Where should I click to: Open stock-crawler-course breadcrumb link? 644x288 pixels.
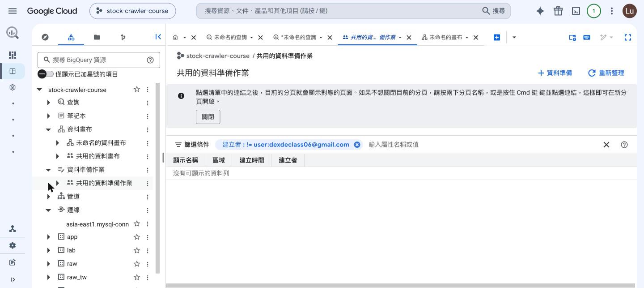tap(218, 56)
